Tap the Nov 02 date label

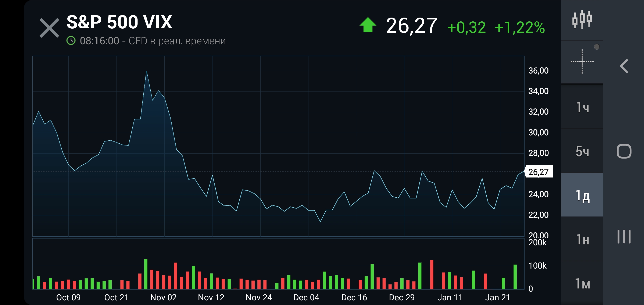click(164, 298)
